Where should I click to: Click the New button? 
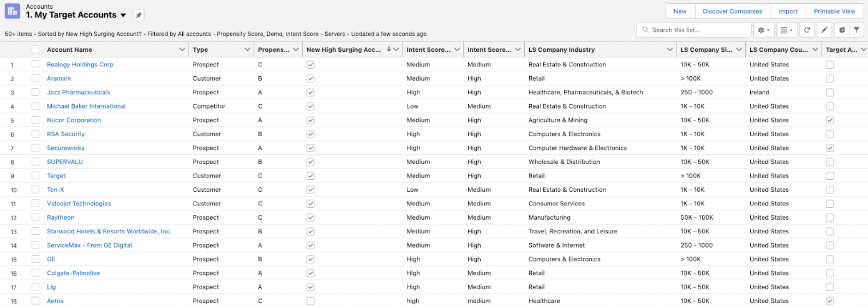680,11
